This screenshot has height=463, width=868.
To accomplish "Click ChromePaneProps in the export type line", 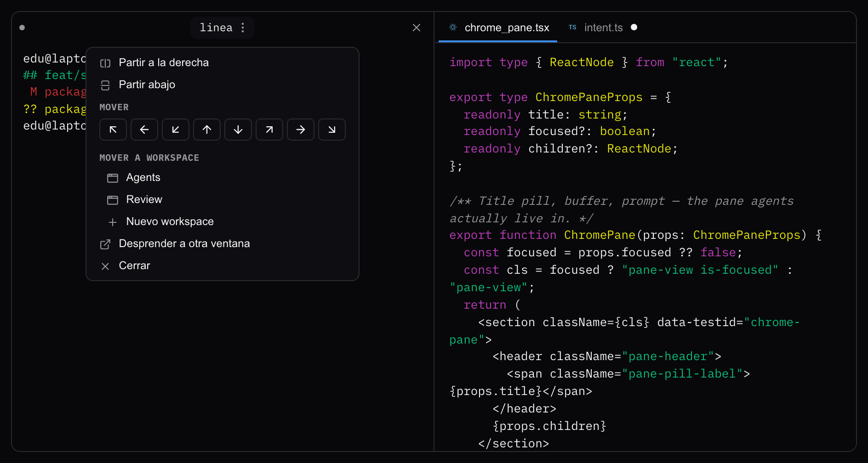I will coord(589,97).
